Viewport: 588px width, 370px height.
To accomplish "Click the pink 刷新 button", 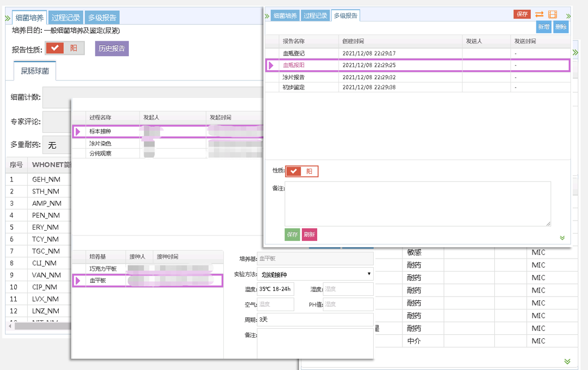I will [309, 235].
